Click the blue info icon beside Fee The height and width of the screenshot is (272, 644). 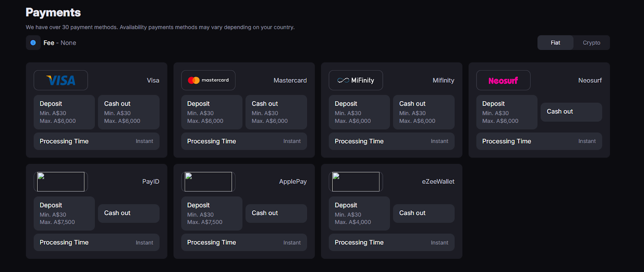point(33,43)
